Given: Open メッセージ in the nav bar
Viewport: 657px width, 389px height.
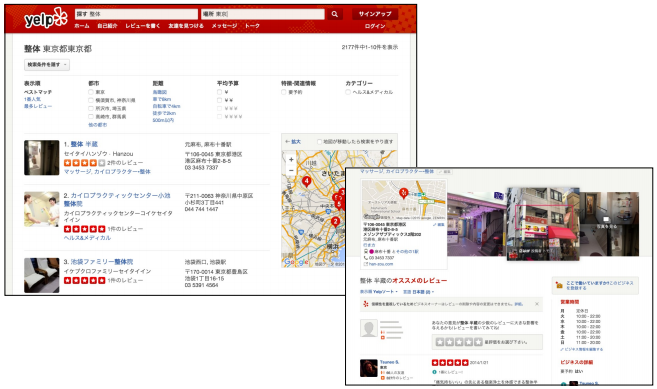Looking at the screenshot, I should [224, 26].
